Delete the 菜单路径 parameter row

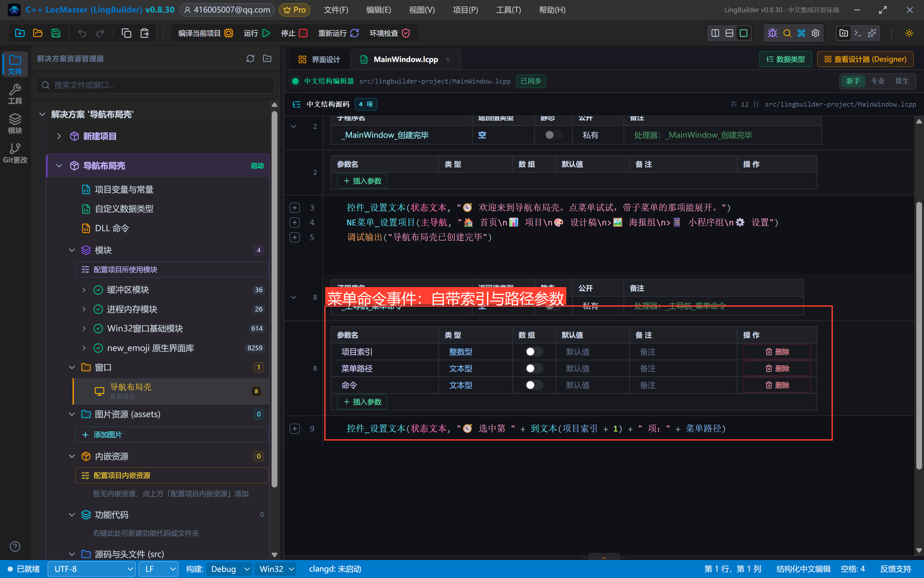pos(777,369)
